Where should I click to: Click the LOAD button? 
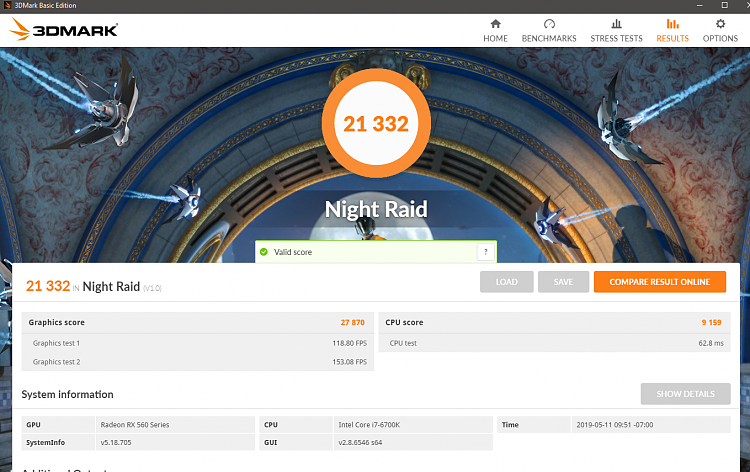coord(507,282)
